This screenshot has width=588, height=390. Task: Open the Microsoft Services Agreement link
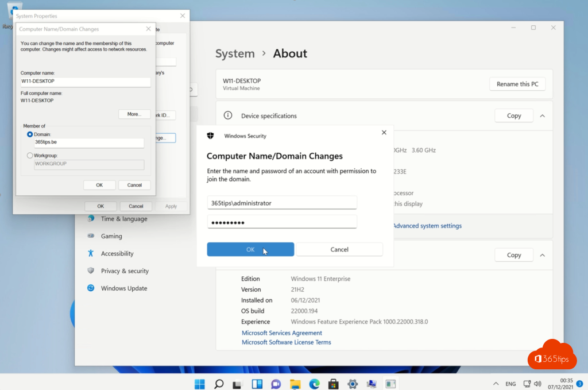pos(281,333)
